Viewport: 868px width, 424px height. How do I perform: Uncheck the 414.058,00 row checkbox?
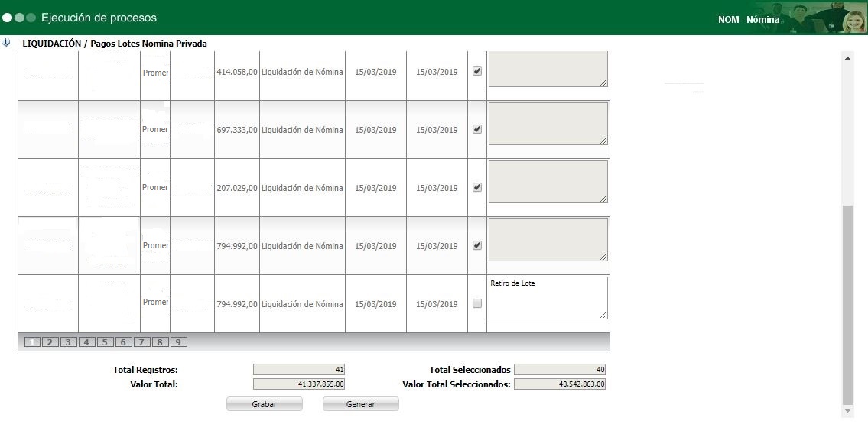click(477, 71)
